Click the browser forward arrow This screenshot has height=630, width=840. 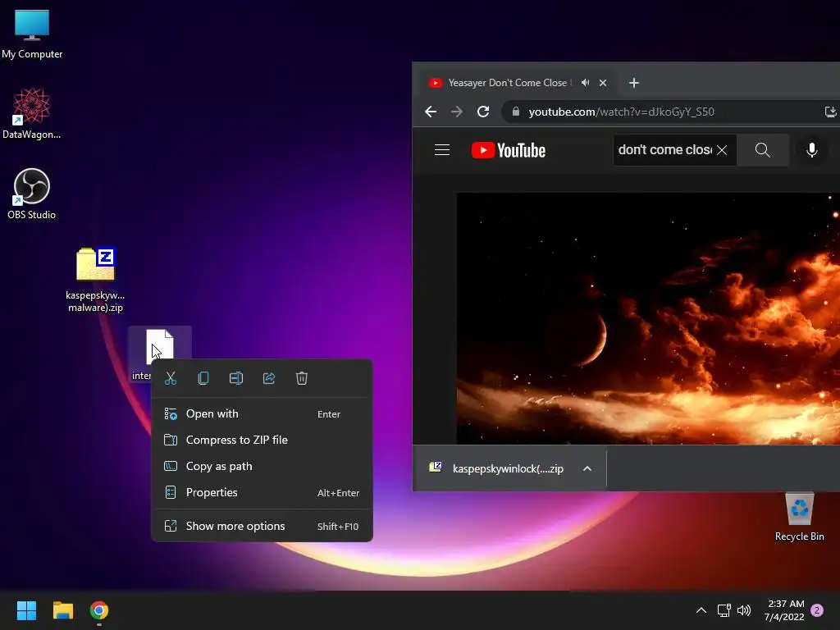[457, 112]
